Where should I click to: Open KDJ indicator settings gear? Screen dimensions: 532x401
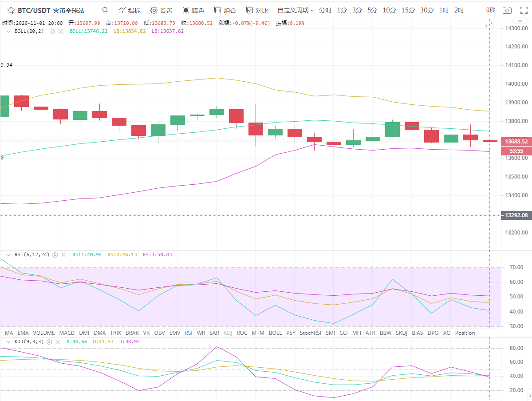tap(49, 342)
